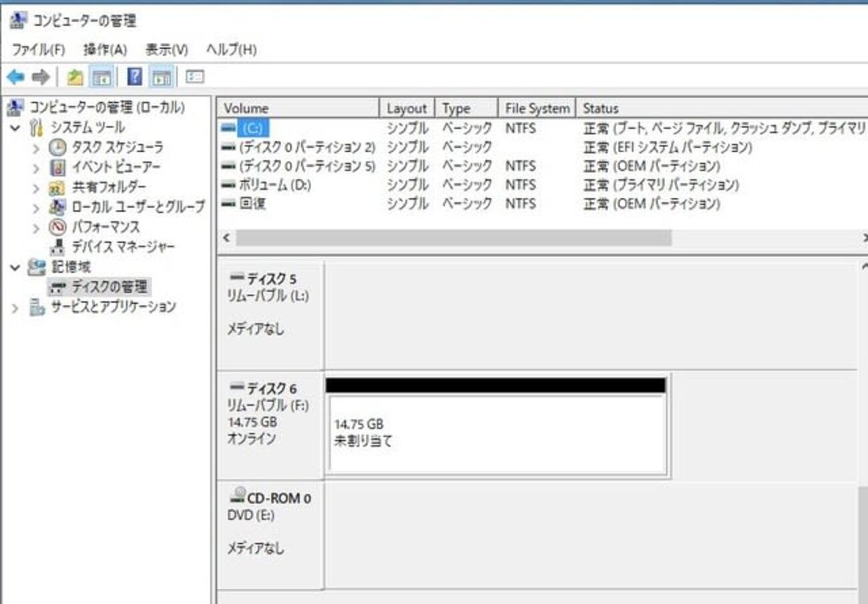Click the disk pane scrollbar up arrow
The height and width of the screenshot is (604, 868).
coord(863,267)
